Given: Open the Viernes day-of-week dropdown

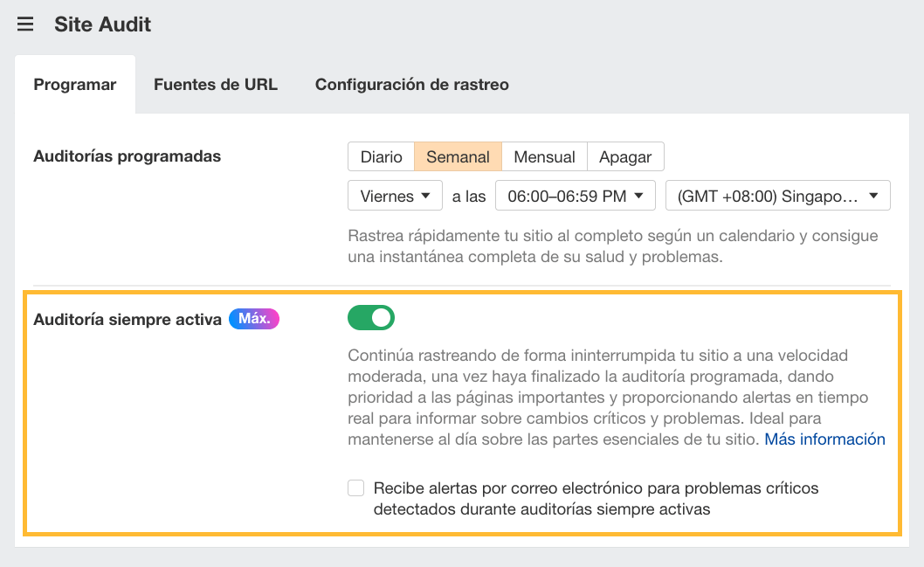Looking at the screenshot, I should coord(395,195).
